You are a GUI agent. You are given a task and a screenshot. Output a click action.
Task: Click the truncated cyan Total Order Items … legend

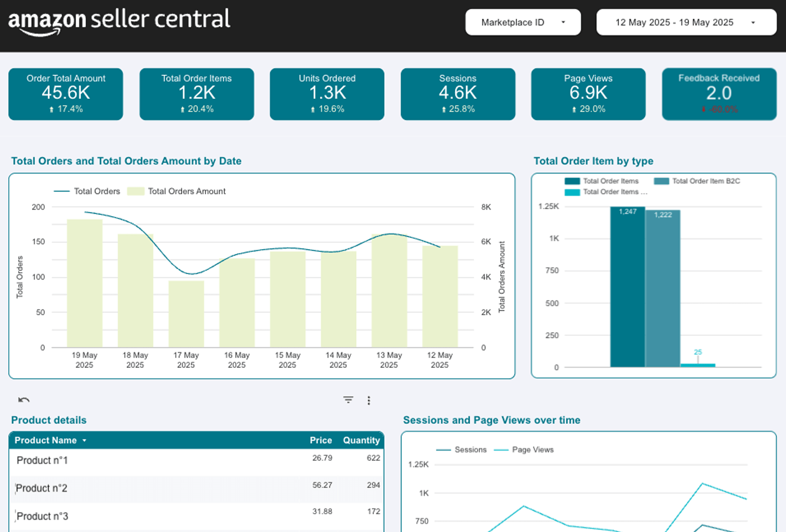coord(606,192)
